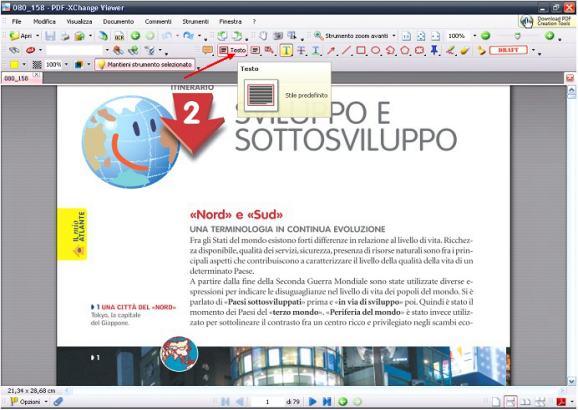
Task: Select the Arrow drawing tool
Action: [331, 50]
